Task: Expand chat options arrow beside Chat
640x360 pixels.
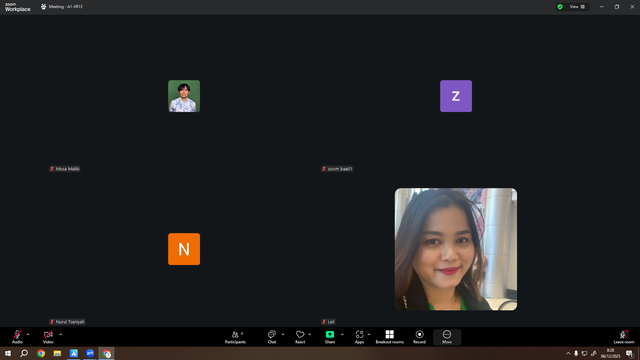Action: click(x=283, y=334)
